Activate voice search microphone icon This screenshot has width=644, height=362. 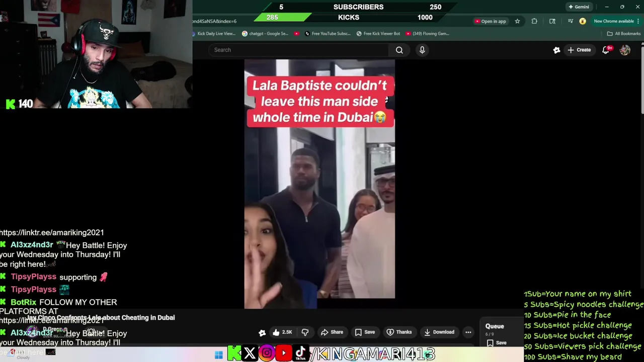422,50
